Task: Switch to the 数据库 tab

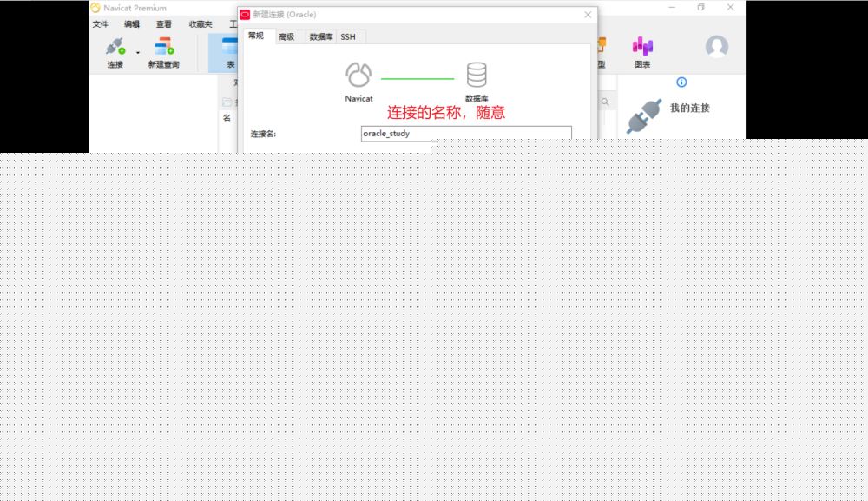Action: [x=321, y=36]
